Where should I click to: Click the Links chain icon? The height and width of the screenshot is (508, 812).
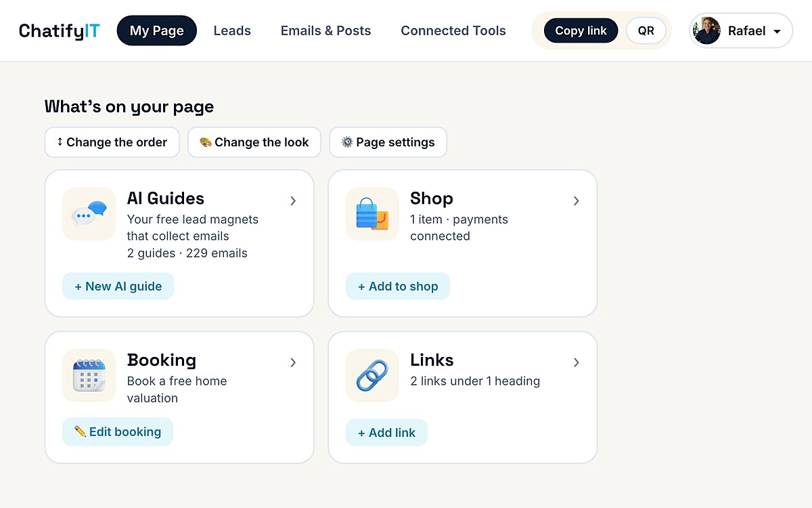click(x=372, y=375)
